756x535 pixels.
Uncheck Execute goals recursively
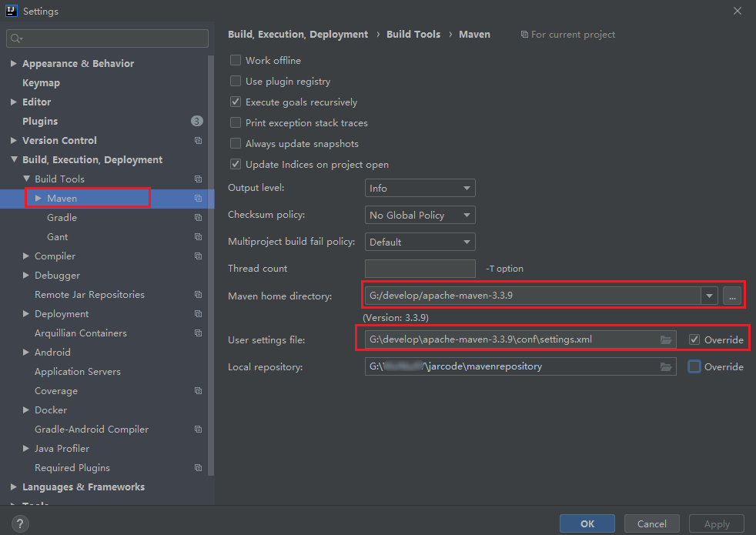coord(236,102)
